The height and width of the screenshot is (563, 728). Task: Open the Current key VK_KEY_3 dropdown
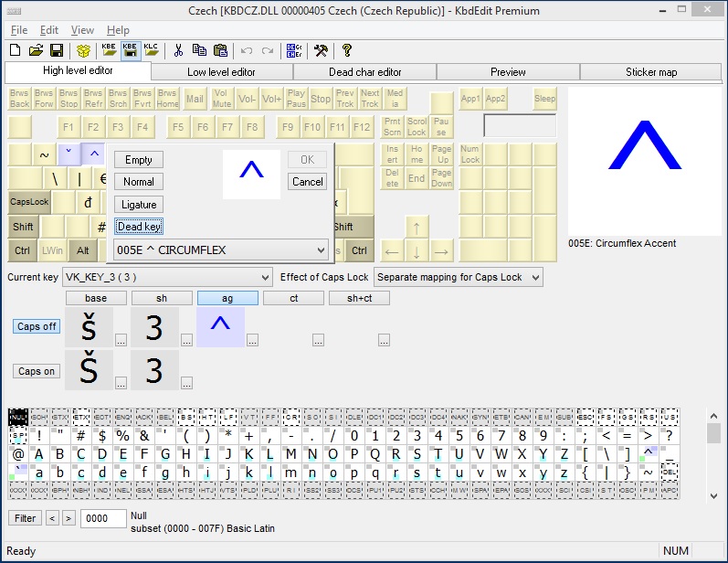(265, 277)
